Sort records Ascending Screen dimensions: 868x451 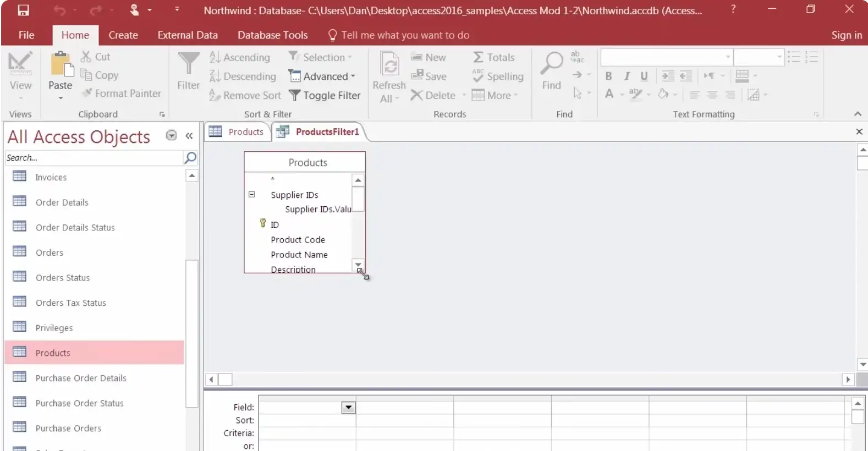pyautogui.click(x=240, y=57)
